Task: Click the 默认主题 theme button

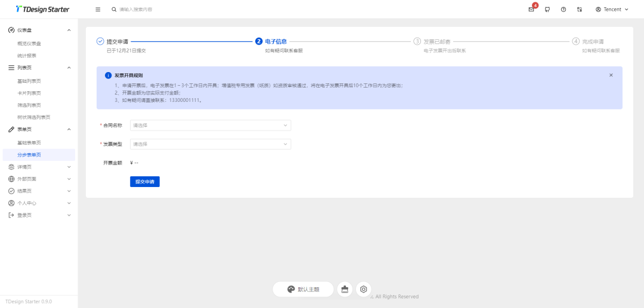Action: 303,290
